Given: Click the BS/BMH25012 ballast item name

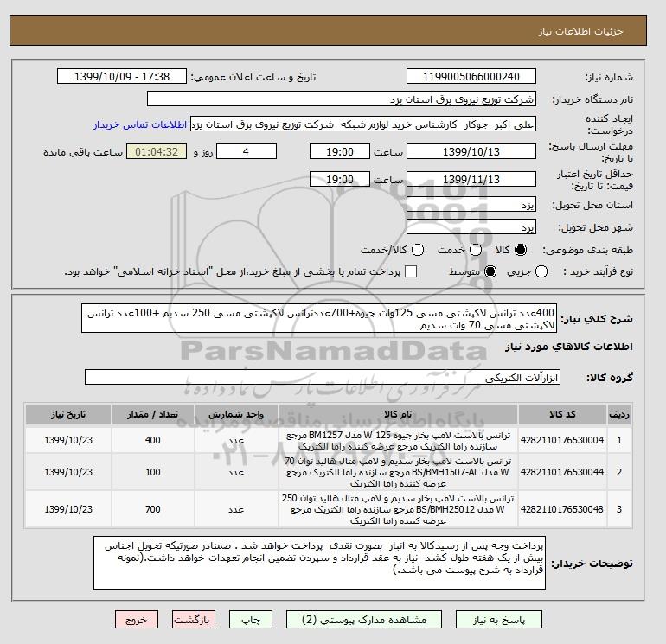Looking at the screenshot, I should (398, 509).
